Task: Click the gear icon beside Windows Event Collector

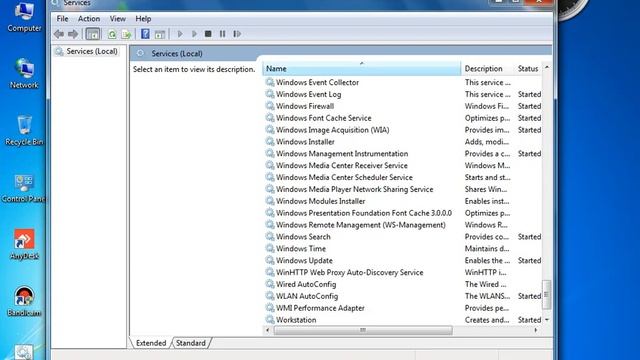Action: (270, 82)
